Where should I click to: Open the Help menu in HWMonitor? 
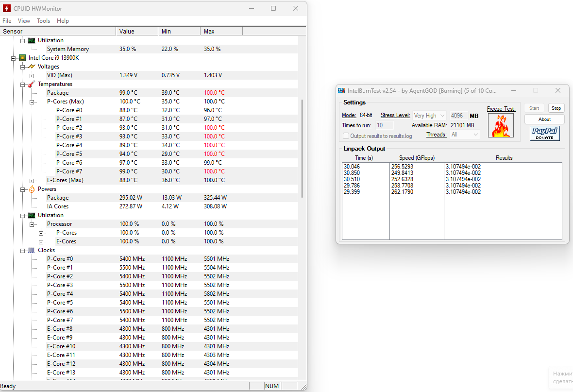63,21
